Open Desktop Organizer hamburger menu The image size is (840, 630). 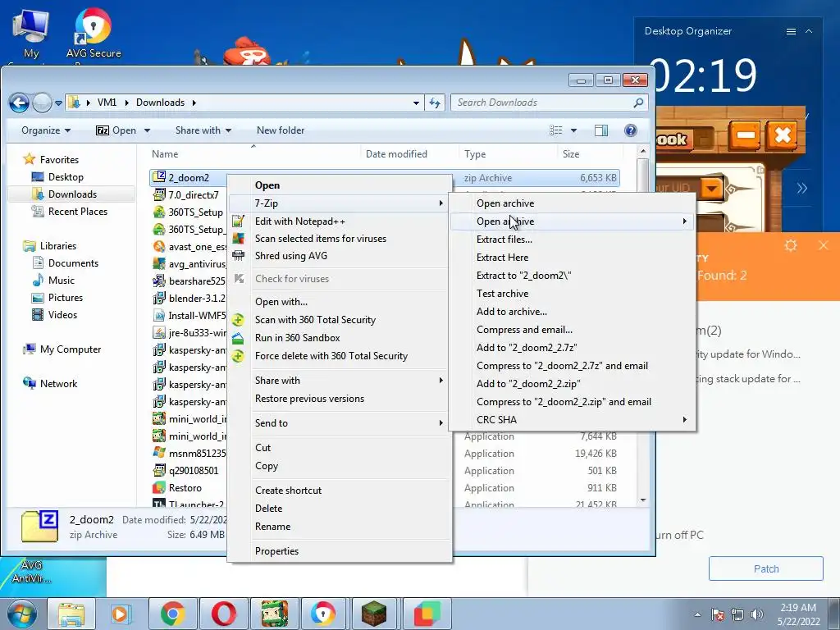[x=791, y=32]
